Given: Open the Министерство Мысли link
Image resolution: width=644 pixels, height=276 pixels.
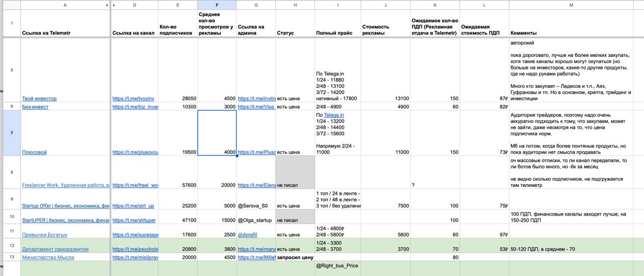Looking at the screenshot, I should pyautogui.click(x=48, y=257).
